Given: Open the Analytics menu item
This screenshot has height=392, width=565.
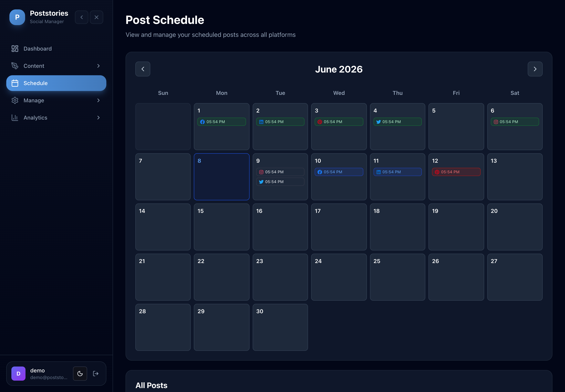Looking at the screenshot, I should pyautogui.click(x=56, y=118).
